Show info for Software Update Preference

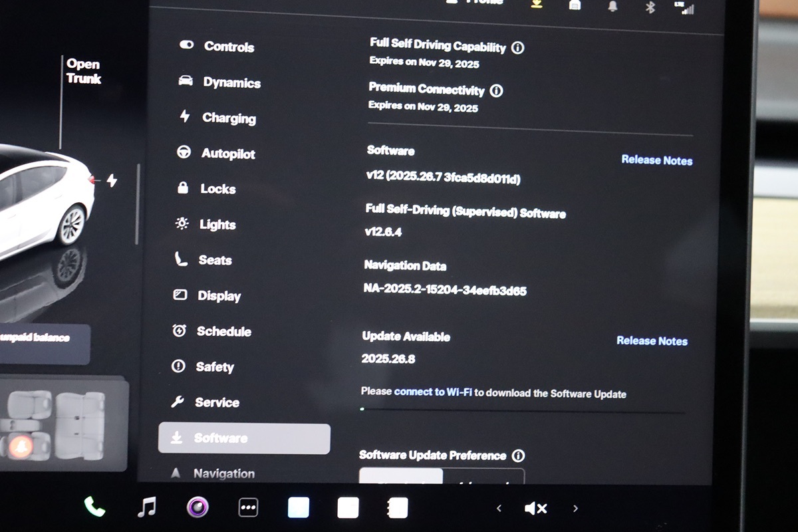[x=518, y=456]
